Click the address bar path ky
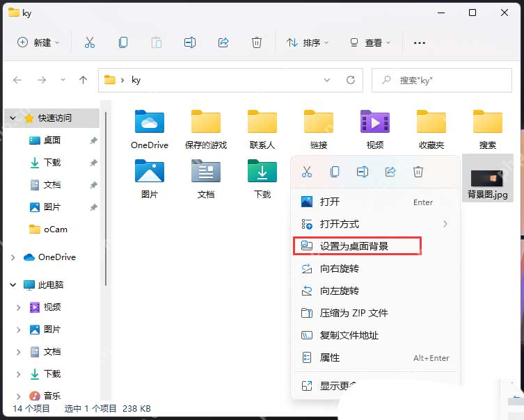The height and width of the screenshot is (420, 524). coord(136,80)
